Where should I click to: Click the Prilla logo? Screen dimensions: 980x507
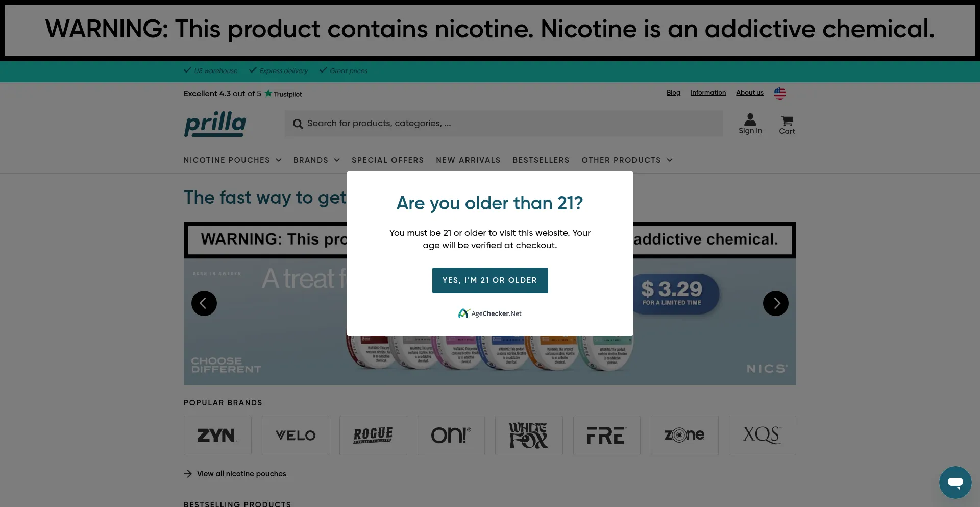(x=215, y=124)
